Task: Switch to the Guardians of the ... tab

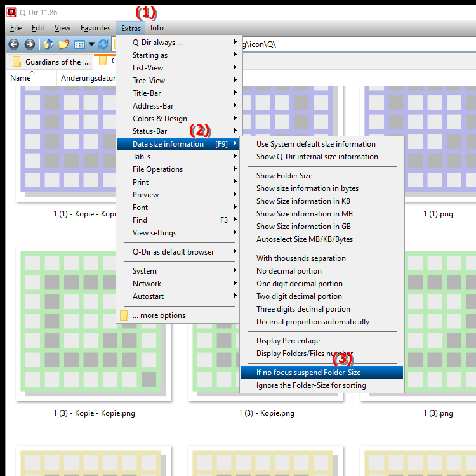Action: point(51,62)
